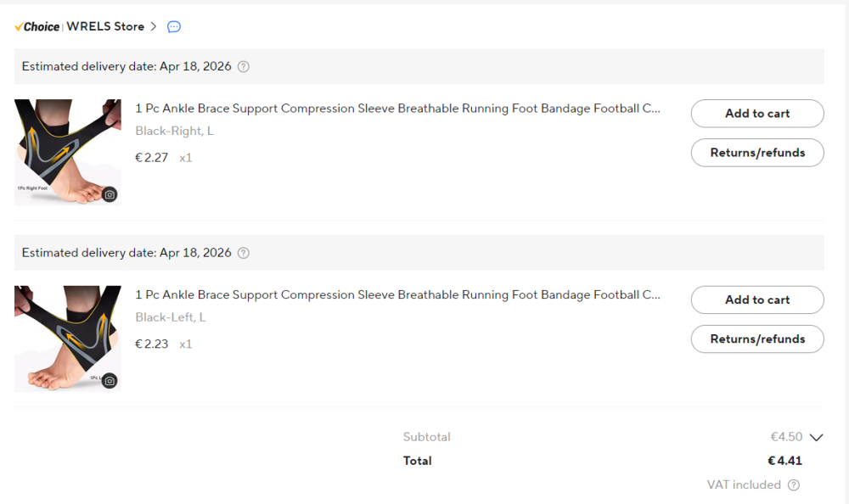This screenshot has height=504, width=849.
Task: Click camera icon on Black-Right product image
Action: (110, 194)
